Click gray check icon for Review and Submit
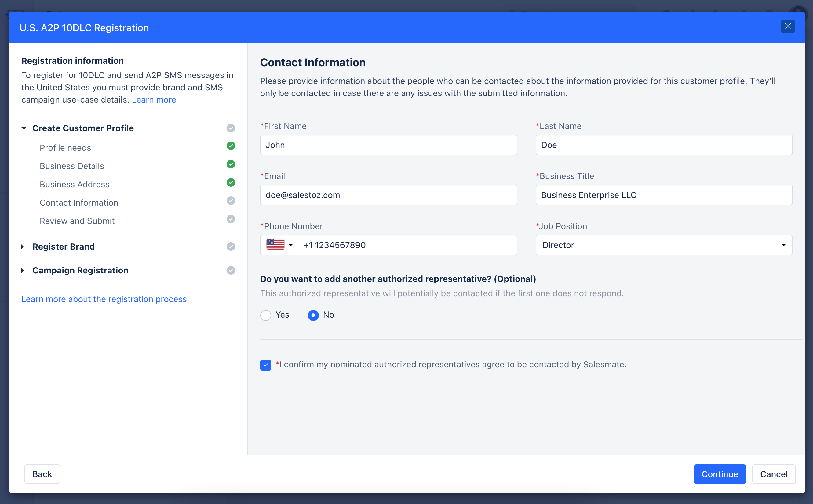Screen dimensions: 813x504 coord(231,219)
